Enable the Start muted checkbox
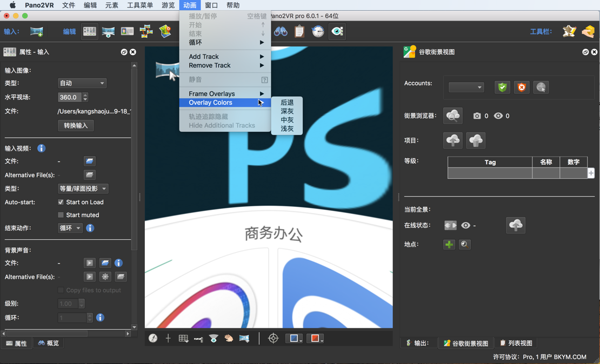The width and height of the screenshot is (600, 364). [61, 214]
